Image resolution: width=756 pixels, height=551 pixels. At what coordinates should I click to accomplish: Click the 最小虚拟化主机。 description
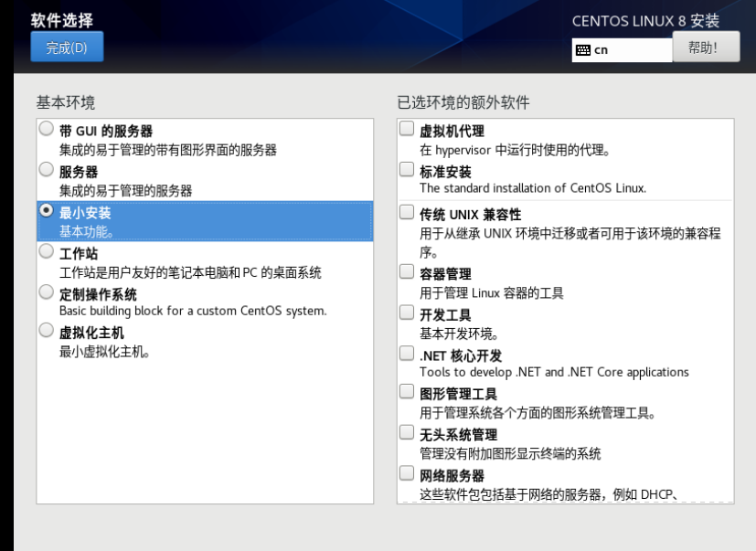point(104,352)
